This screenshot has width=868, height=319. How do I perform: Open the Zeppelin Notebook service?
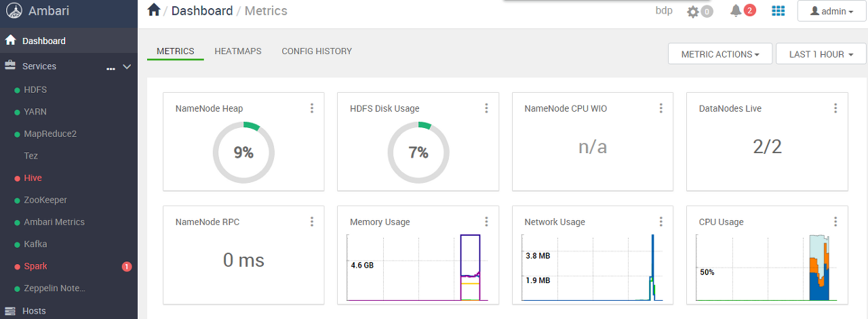pos(55,289)
